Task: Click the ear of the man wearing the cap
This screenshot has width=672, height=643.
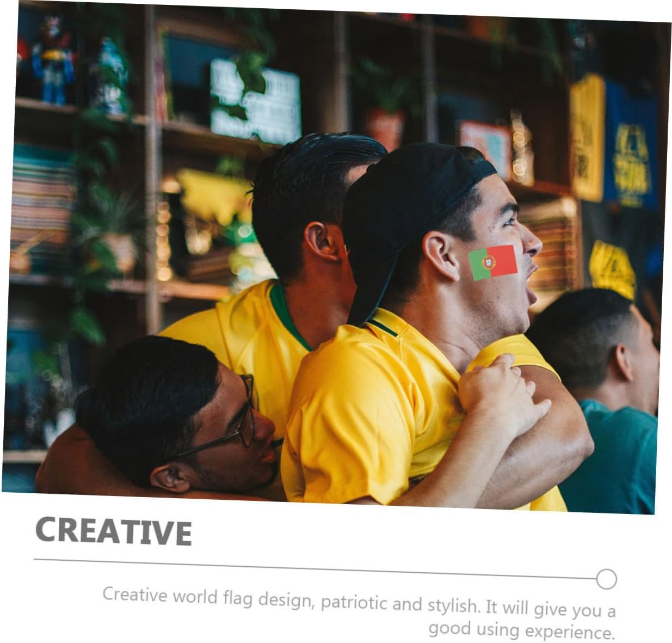Action: (x=442, y=255)
